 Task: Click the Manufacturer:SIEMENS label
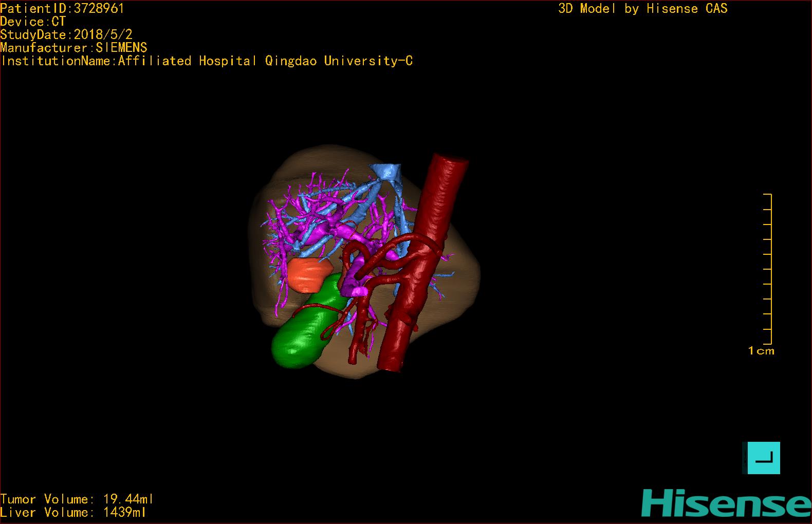click(74, 48)
